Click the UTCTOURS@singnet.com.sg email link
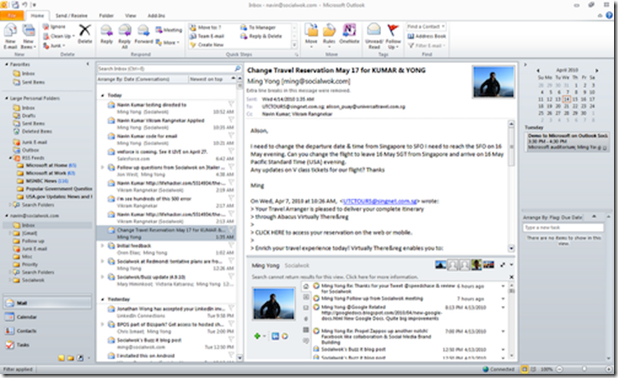 [x=380, y=201]
